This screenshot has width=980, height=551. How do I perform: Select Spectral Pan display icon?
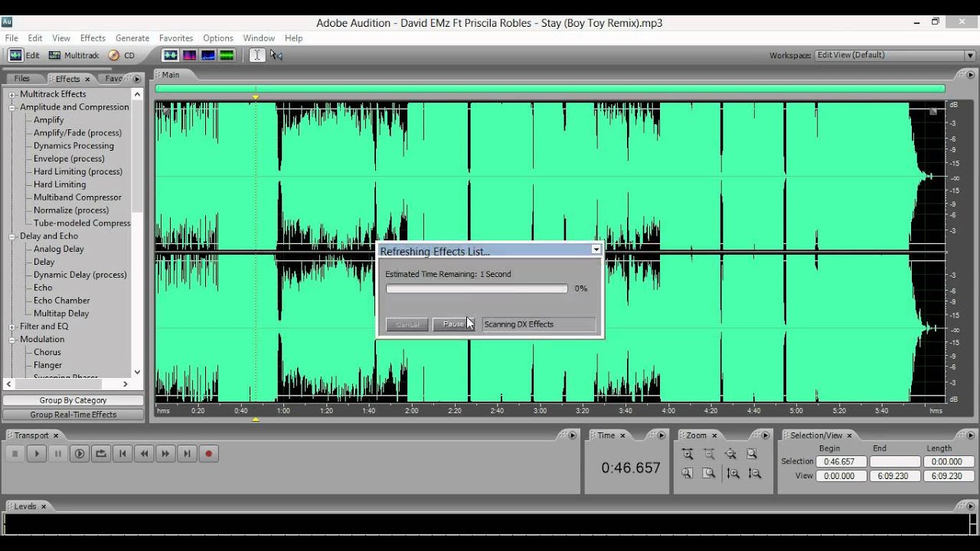pos(208,55)
